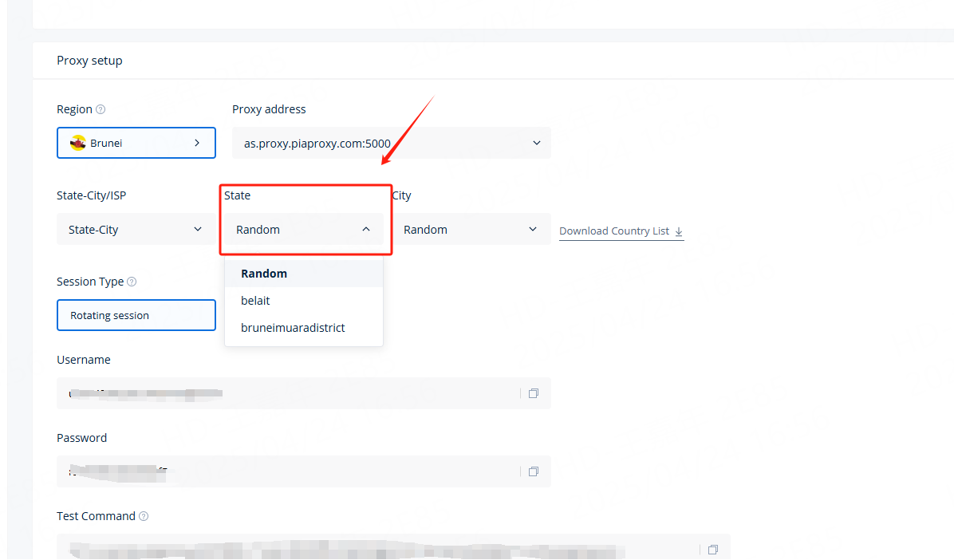
Task: Copy the Username field value
Action: pos(534,393)
